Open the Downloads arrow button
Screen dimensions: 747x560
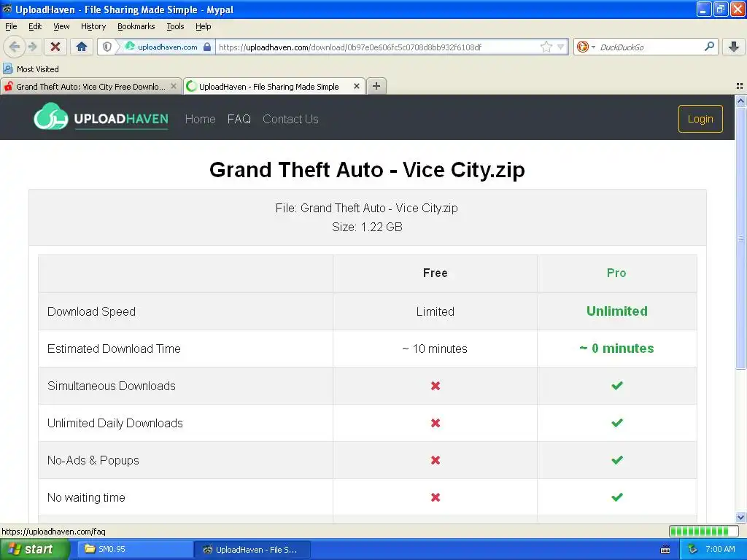pos(734,47)
